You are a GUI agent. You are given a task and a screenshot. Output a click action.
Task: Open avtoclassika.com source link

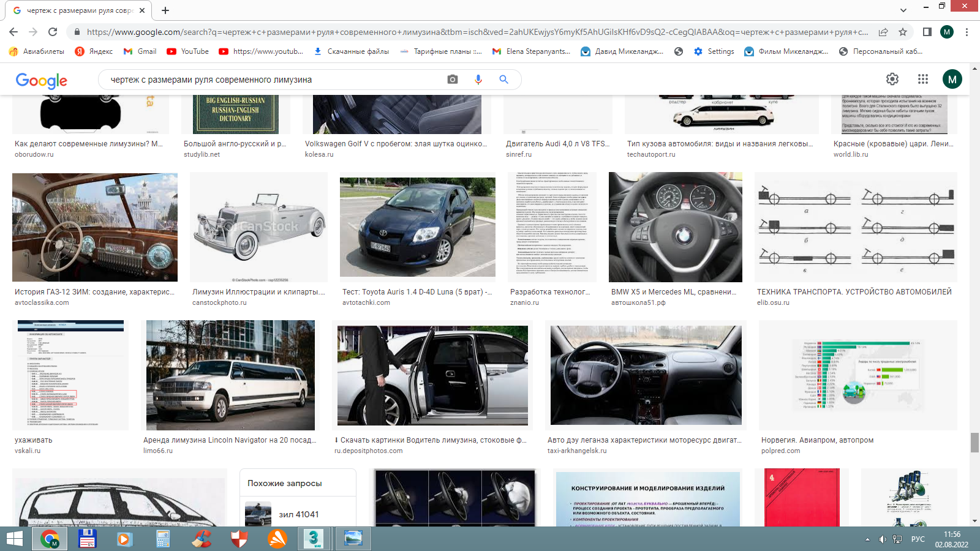(x=42, y=302)
